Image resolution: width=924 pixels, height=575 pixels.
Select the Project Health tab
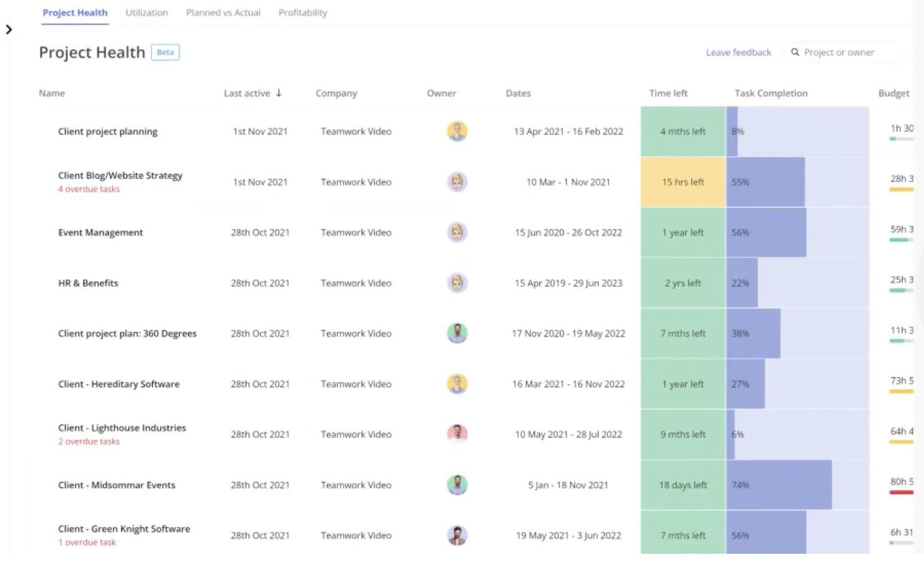tap(75, 12)
